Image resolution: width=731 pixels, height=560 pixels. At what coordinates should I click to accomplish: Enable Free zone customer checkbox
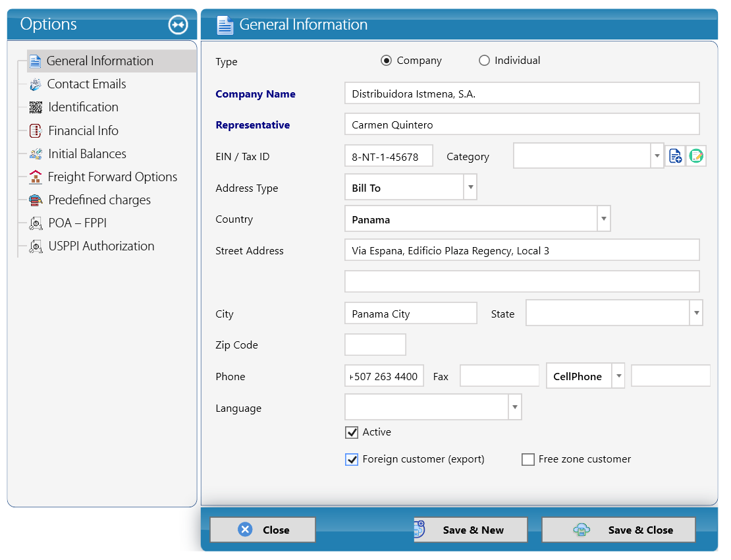tap(528, 459)
